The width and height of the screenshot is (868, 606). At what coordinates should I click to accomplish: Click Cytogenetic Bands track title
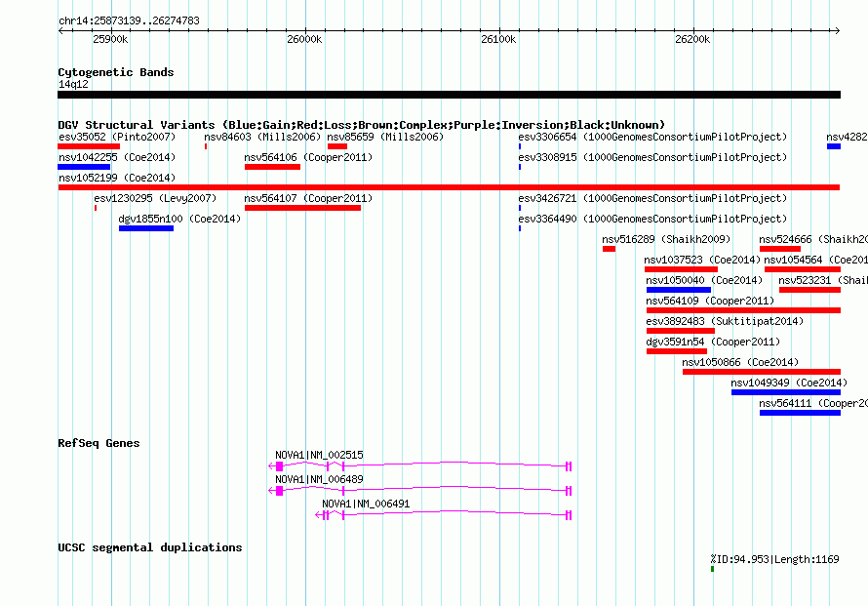click(x=116, y=72)
